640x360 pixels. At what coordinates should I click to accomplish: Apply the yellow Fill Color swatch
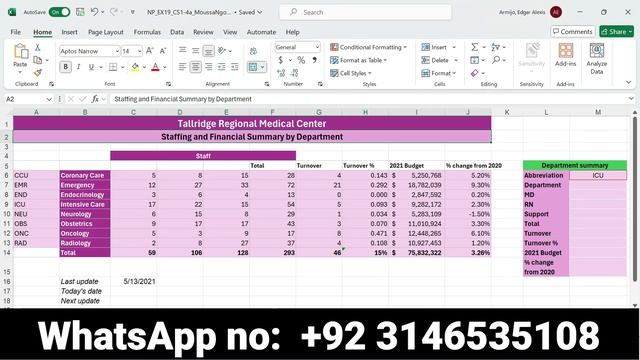tap(135, 67)
